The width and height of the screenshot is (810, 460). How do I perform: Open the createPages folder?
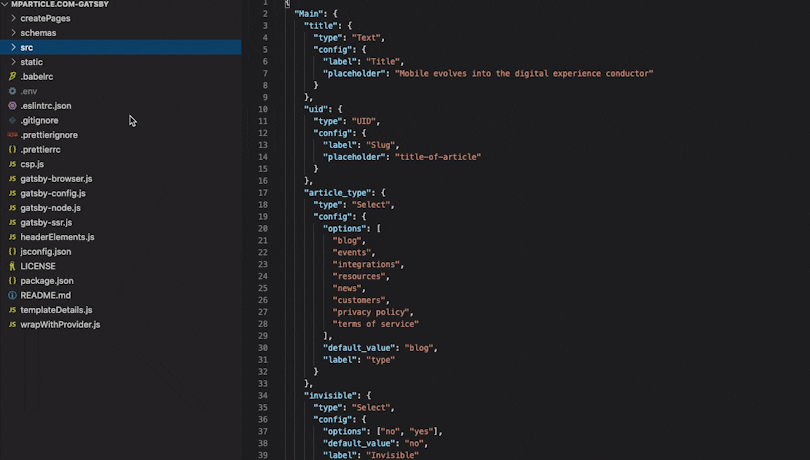[45, 18]
